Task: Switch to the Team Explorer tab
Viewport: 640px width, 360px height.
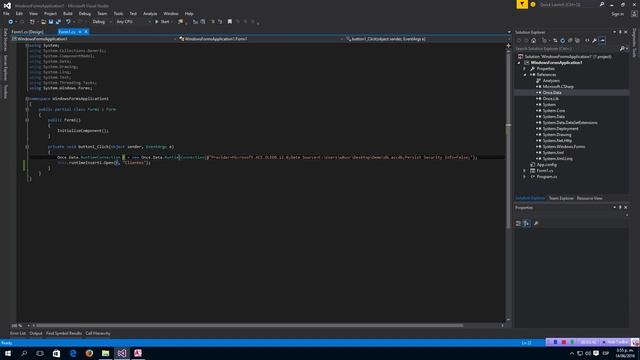Action: [561, 198]
